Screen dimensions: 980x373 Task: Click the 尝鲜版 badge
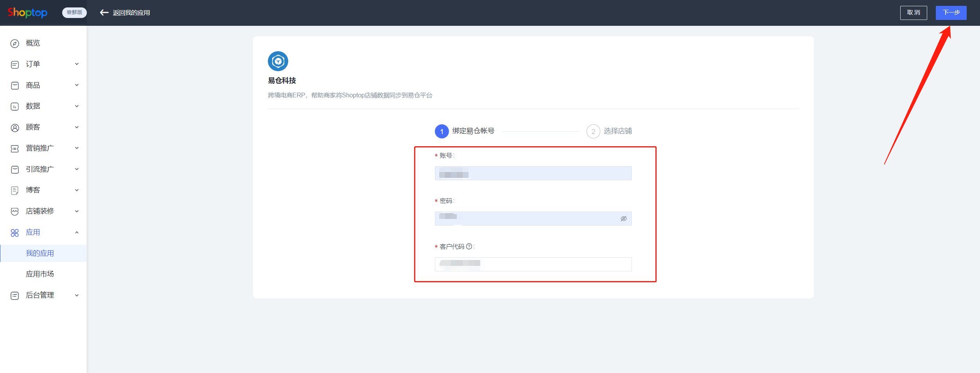coord(74,13)
